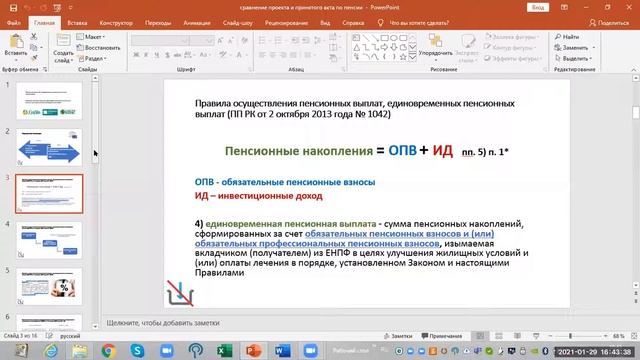Click the Decrease font size icon

[x=231, y=40]
